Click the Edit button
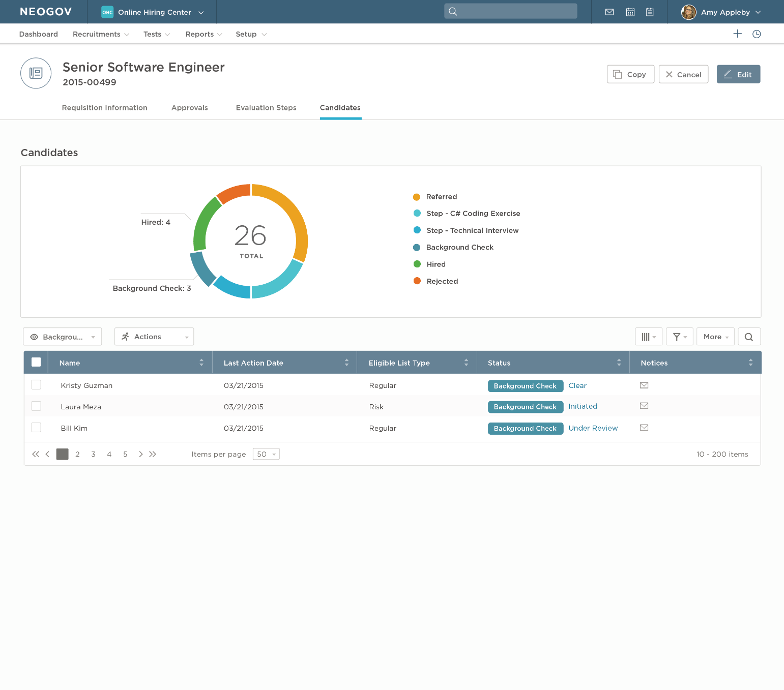784x690 pixels. 738,74
